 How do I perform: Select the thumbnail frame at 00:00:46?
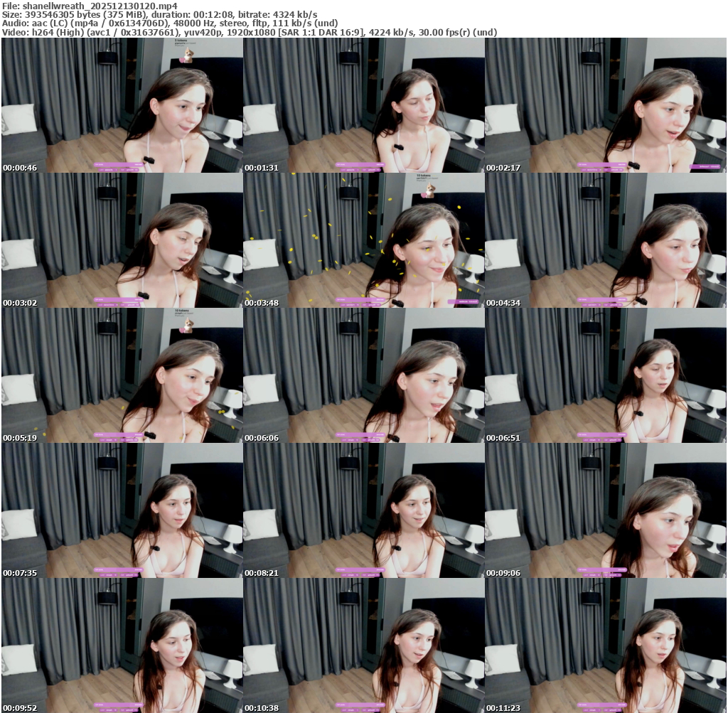click(122, 105)
